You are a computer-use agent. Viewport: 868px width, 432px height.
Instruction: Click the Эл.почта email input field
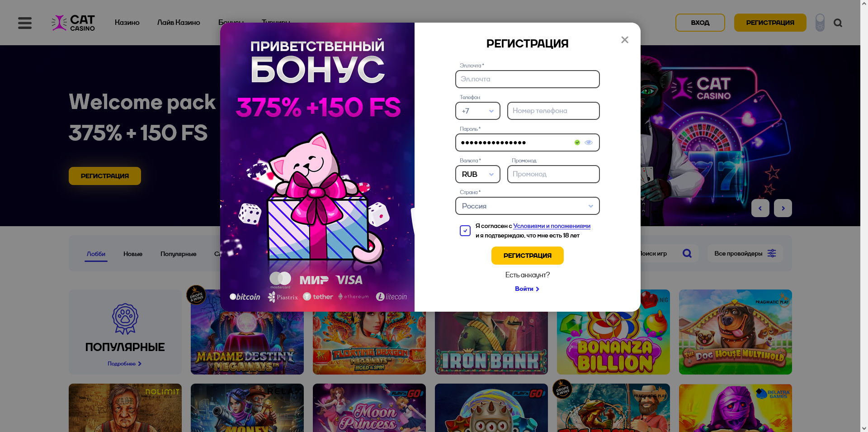(x=528, y=79)
